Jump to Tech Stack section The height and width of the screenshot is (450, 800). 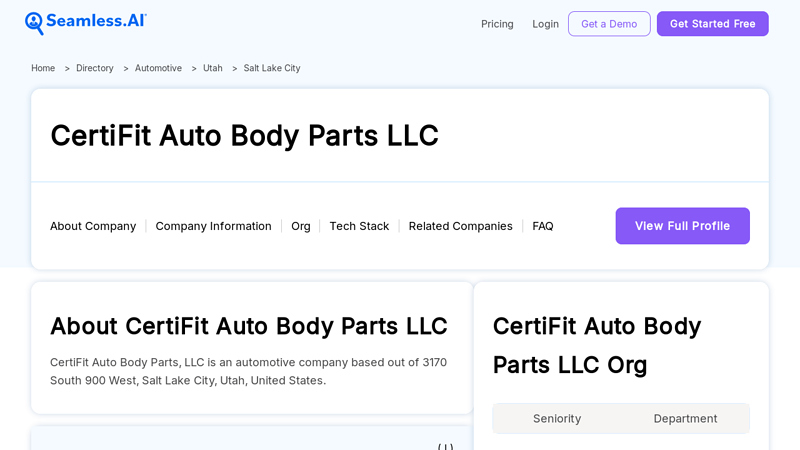359,226
